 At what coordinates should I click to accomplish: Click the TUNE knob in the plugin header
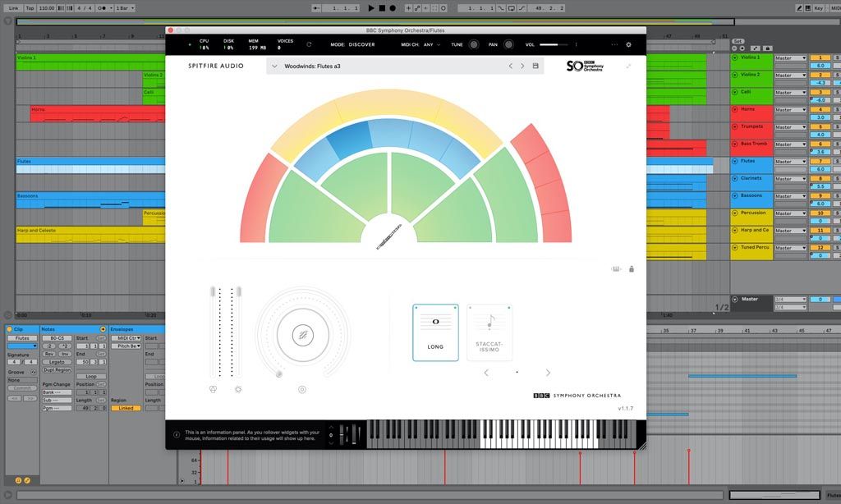(474, 44)
